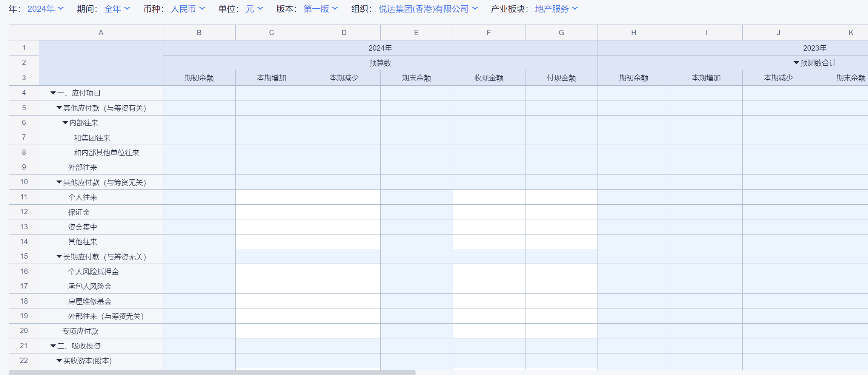Open the 单位 元 dropdown

pyautogui.click(x=254, y=9)
